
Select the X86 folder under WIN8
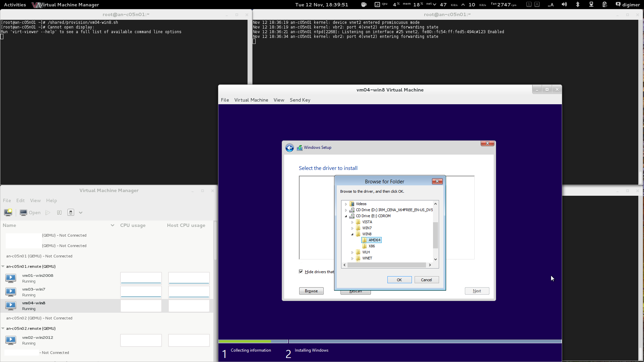pos(369,246)
